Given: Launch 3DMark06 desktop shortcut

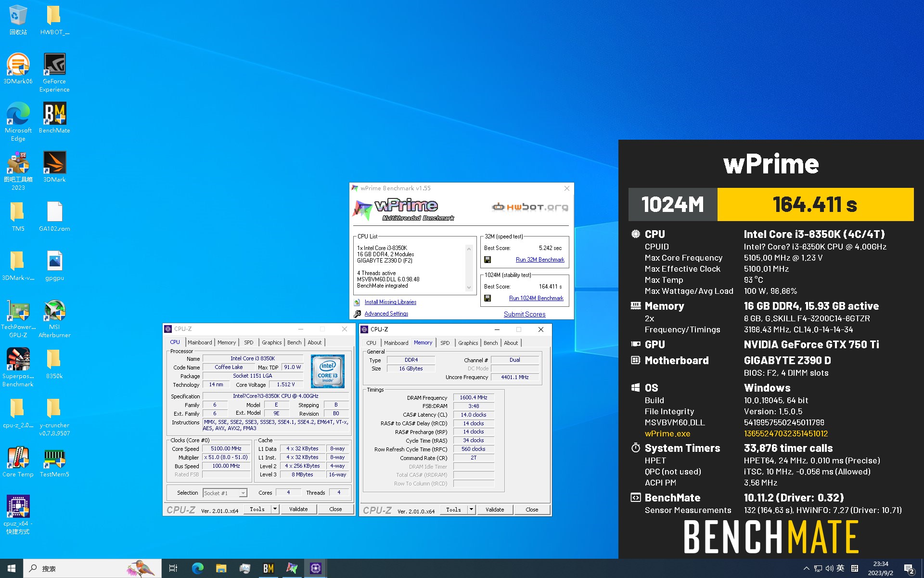Looking at the screenshot, I should point(18,69).
